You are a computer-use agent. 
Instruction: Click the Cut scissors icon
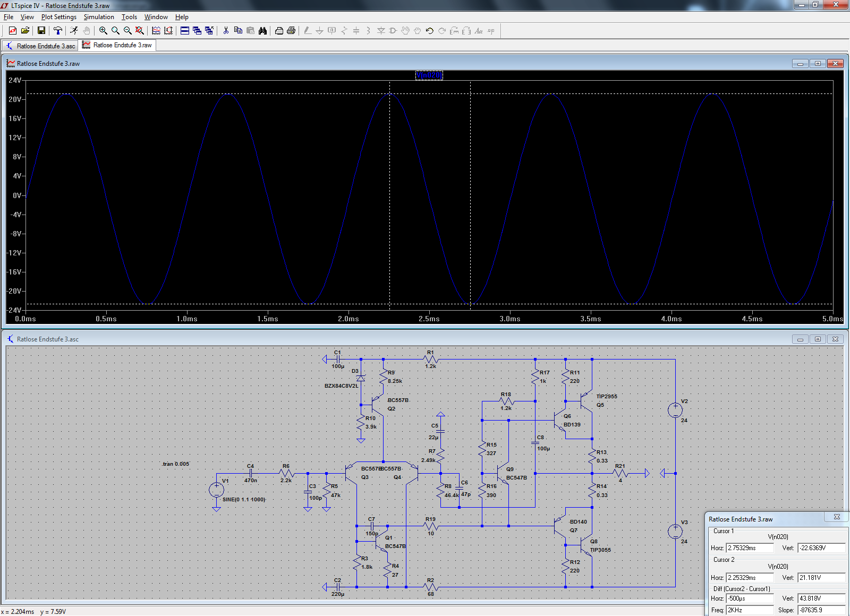point(226,31)
